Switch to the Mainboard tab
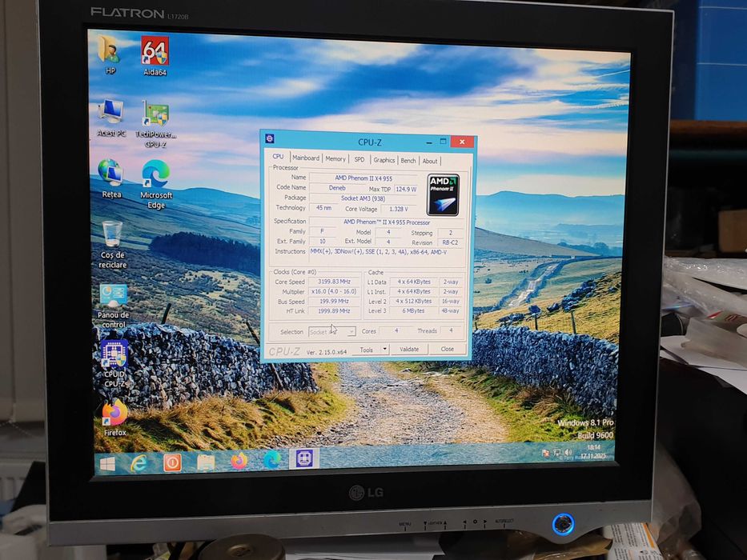 coord(306,158)
